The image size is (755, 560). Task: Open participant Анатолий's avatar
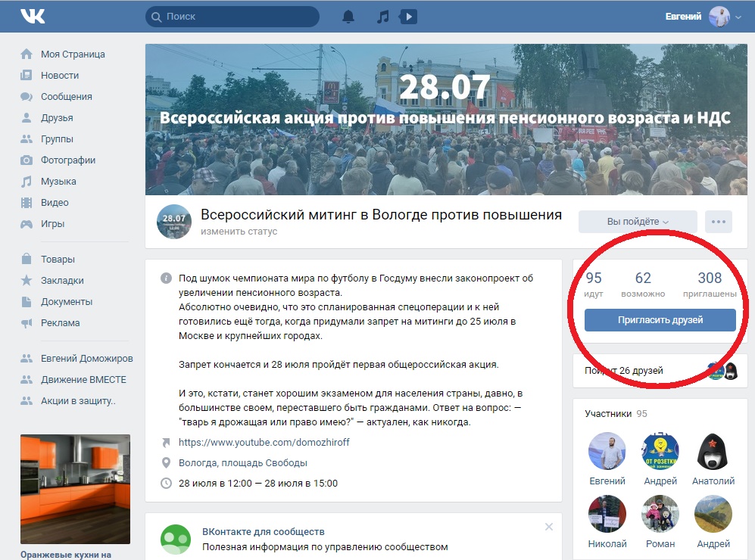point(713,452)
